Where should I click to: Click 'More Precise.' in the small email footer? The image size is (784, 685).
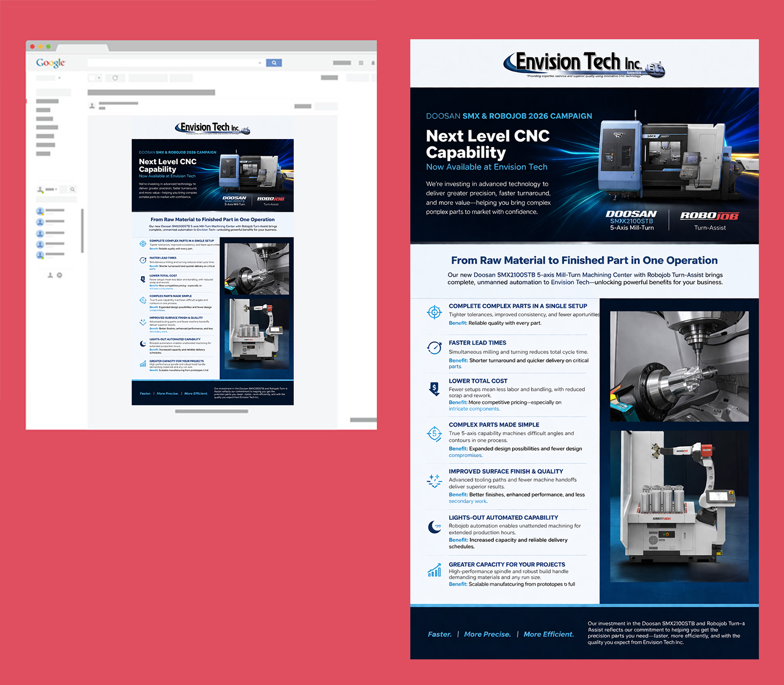(167, 394)
